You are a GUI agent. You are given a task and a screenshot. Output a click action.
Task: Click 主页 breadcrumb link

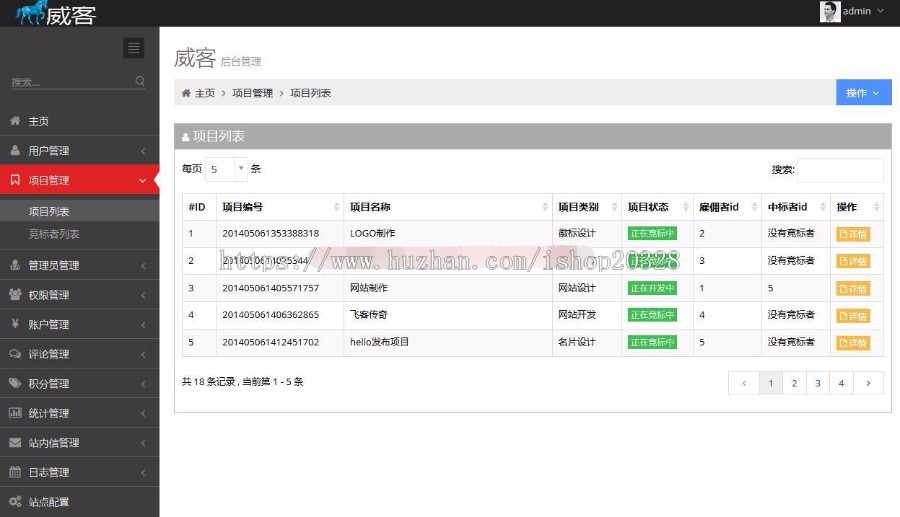tap(204, 93)
